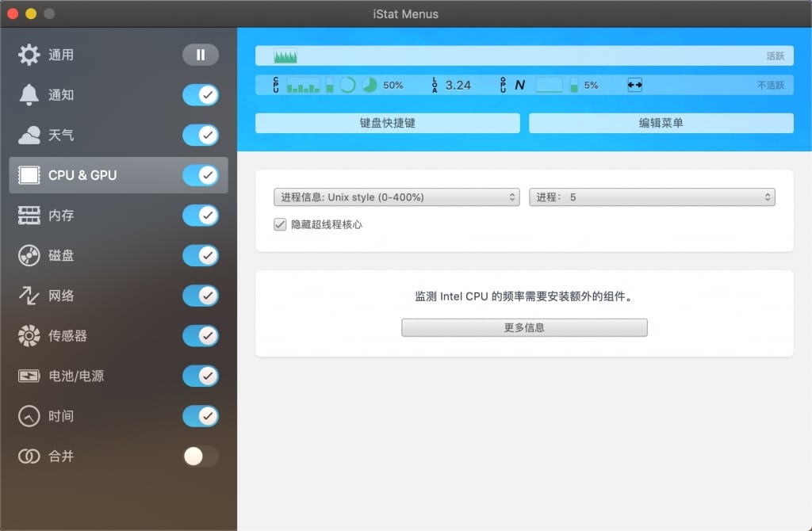Select the 通知 bell icon

[29, 95]
